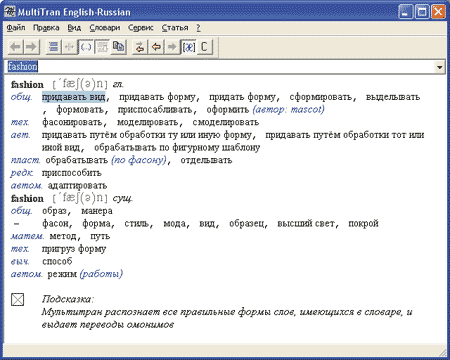The image size is (450, 360).
Task: Open the Вид menu
Action: point(74,28)
